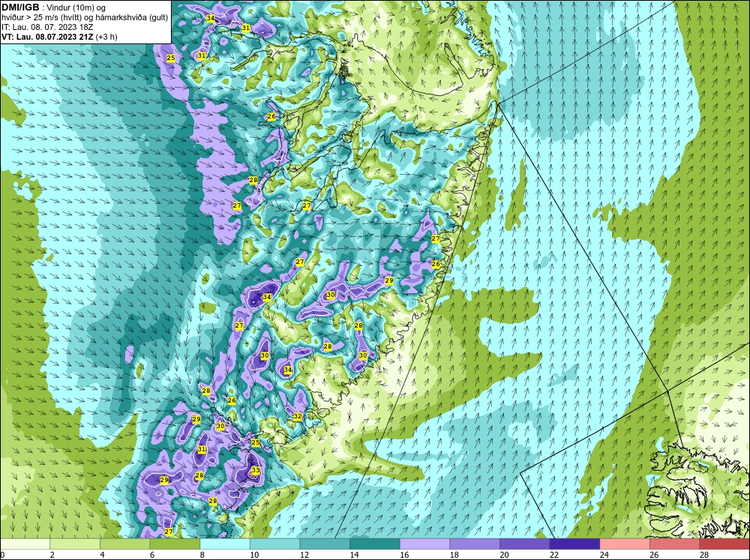Select the 18–20 m/s medium purple swatch
Screen dimensions: 750x560
point(475,544)
